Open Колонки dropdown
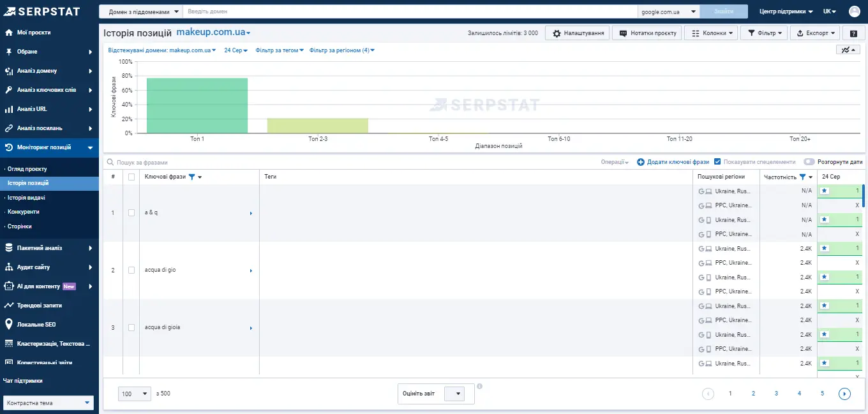 [x=711, y=33]
